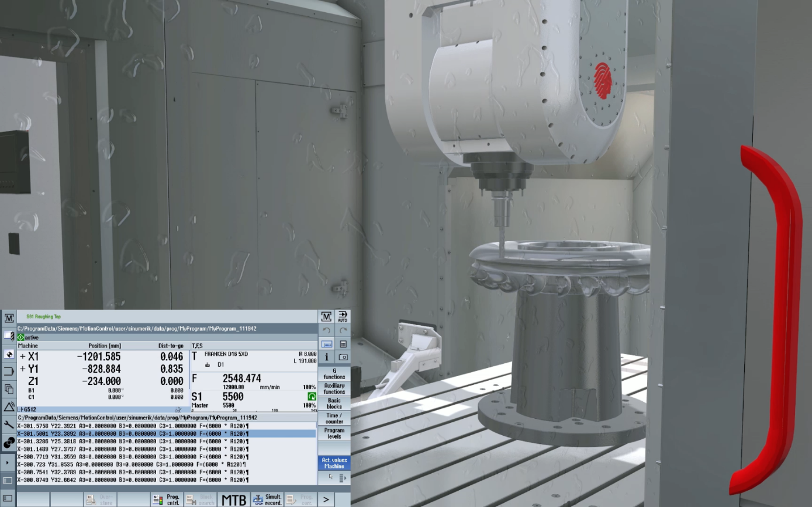Click the camera screenshot icon
812x507 pixels.
pos(343,357)
